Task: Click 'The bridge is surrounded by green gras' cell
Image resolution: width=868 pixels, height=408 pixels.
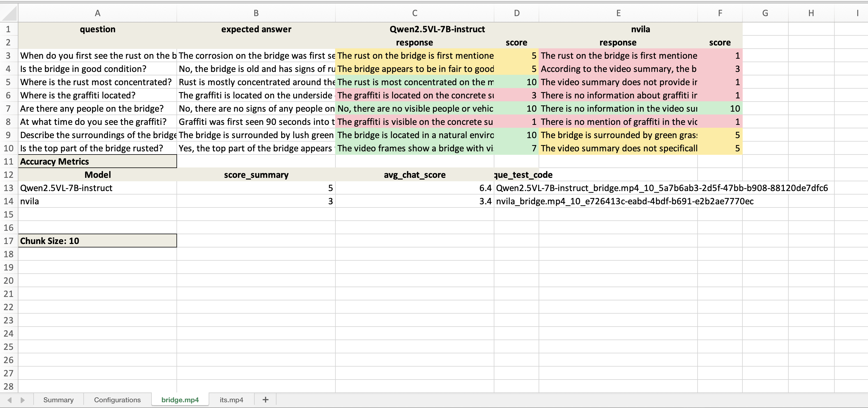Action: [x=618, y=135]
